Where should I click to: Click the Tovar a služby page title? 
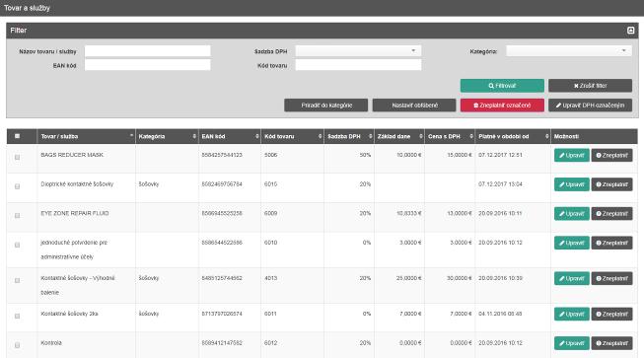pyautogui.click(x=27, y=8)
